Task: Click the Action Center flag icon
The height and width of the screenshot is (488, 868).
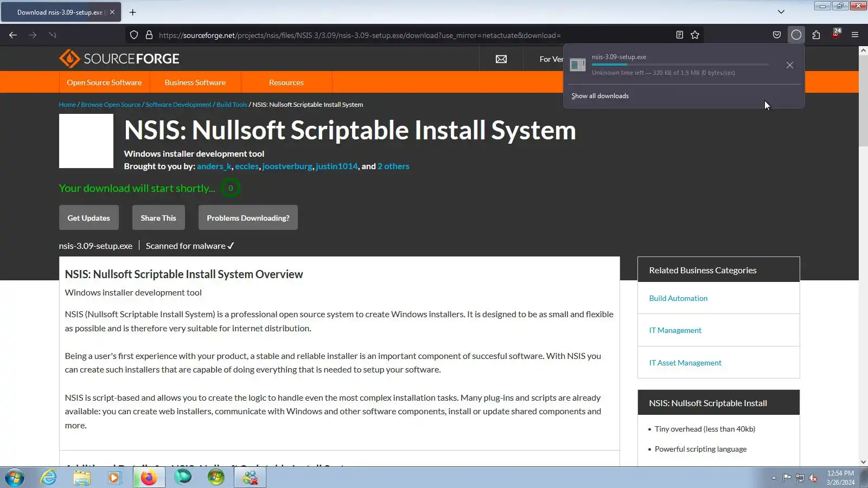Action: pos(787,478)
